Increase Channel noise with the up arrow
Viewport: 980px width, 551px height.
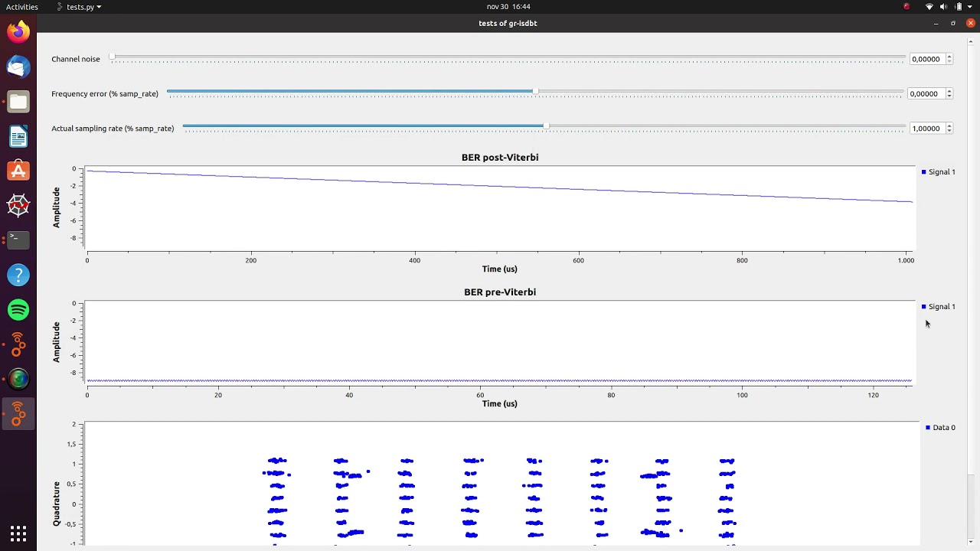pos(949,57)
